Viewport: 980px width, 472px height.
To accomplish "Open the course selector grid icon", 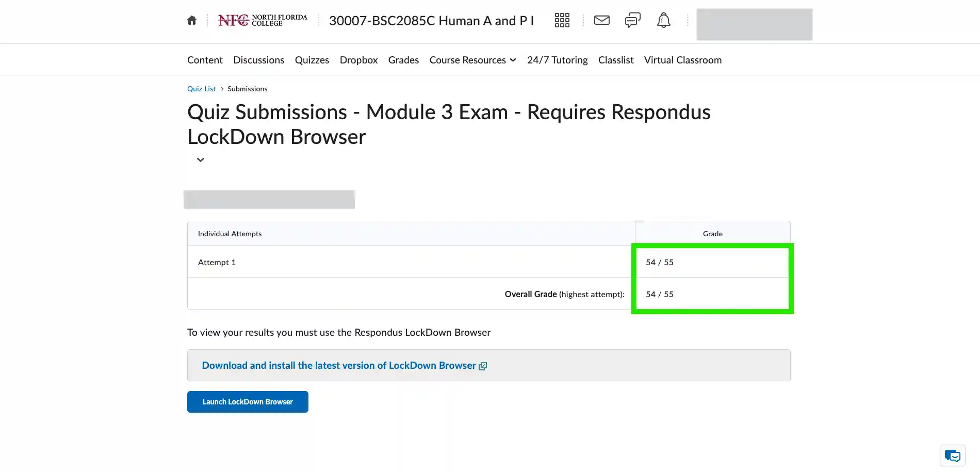I will [x=562, y=21].
